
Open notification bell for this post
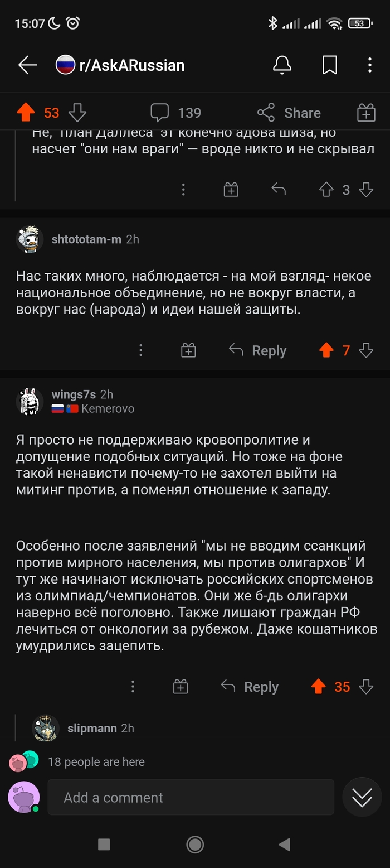coord(282,65)
